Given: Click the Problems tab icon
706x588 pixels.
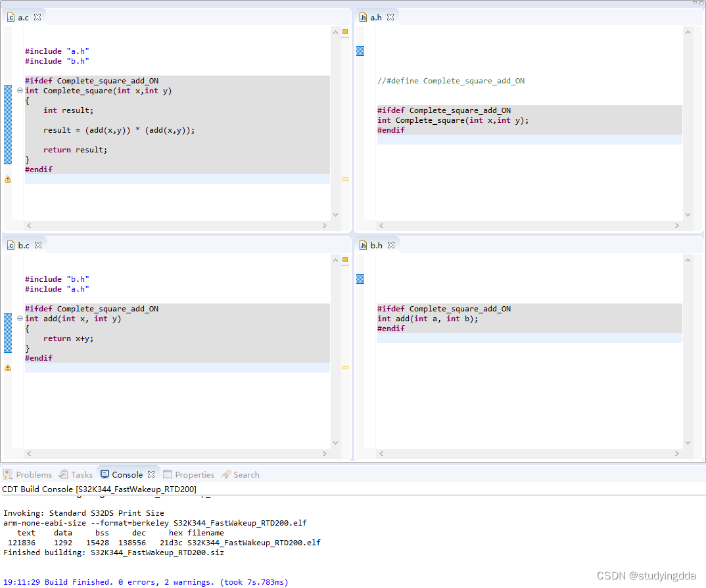Looking at the screenshot, I should tap(8, 474).
